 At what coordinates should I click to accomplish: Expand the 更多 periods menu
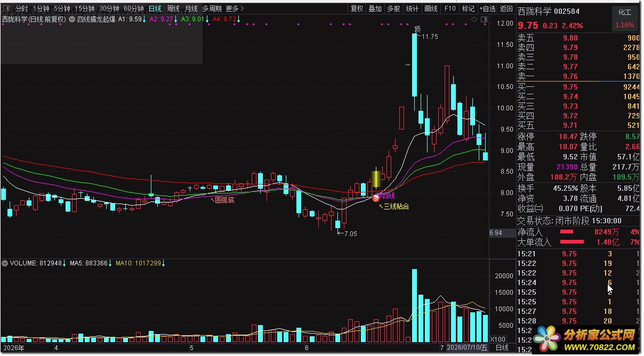tap(235, 9)
